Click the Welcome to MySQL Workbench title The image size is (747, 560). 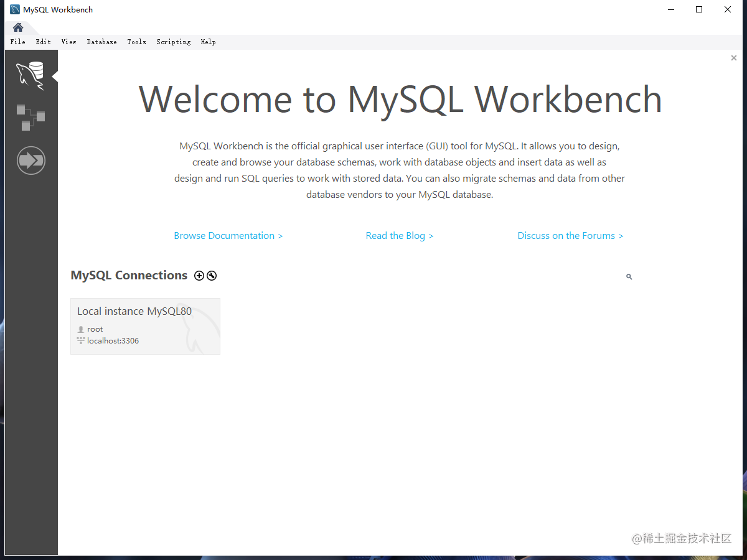(x=400, y=99)
